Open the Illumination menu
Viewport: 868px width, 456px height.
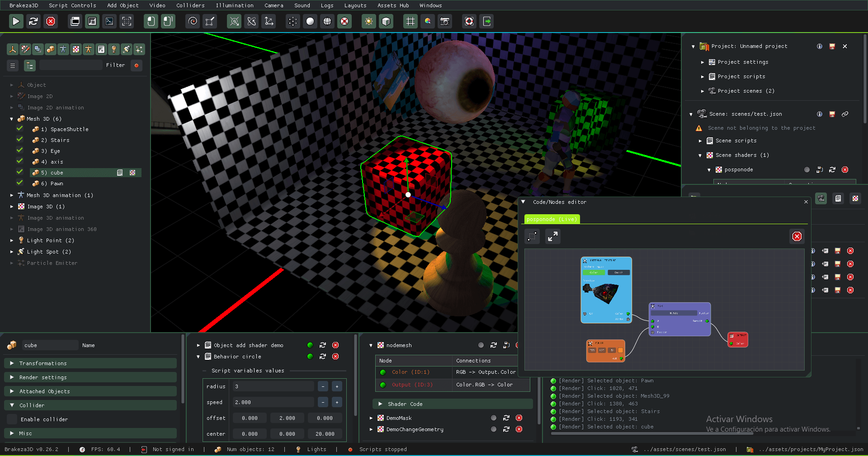click(234, 5)
